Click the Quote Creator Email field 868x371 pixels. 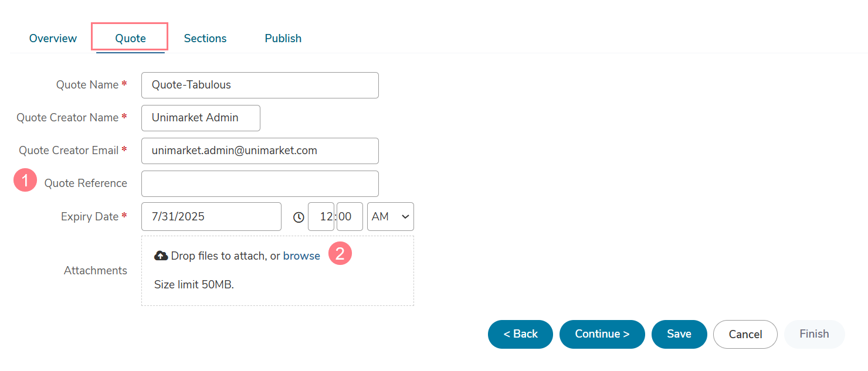click(x=260, y=151)
